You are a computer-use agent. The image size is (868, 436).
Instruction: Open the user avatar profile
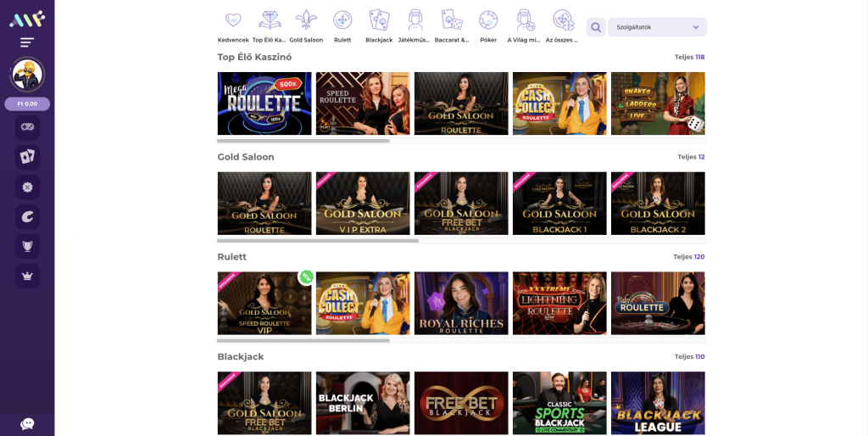click(27, 75)
